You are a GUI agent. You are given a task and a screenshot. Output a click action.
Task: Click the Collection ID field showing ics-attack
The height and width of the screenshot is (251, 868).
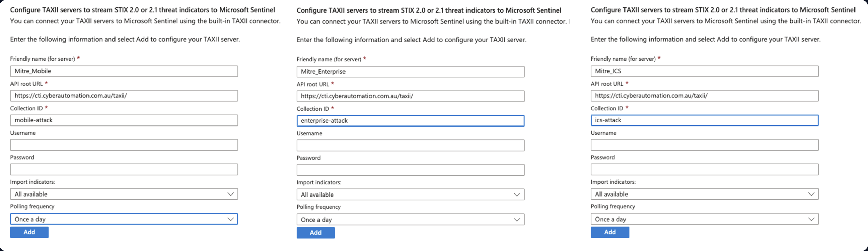tap(705, 120)
